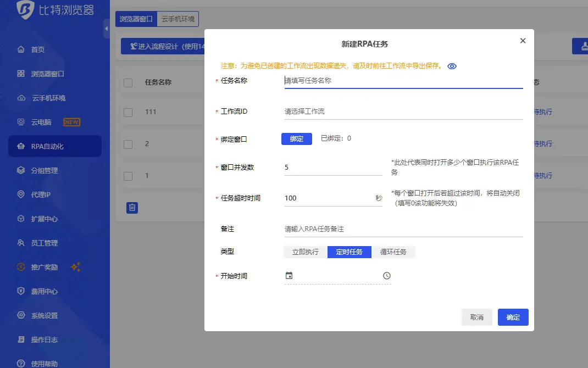Switch to the 云手机环境 tab
This screenshot has width=588, height=368.
tap(177, 19)
